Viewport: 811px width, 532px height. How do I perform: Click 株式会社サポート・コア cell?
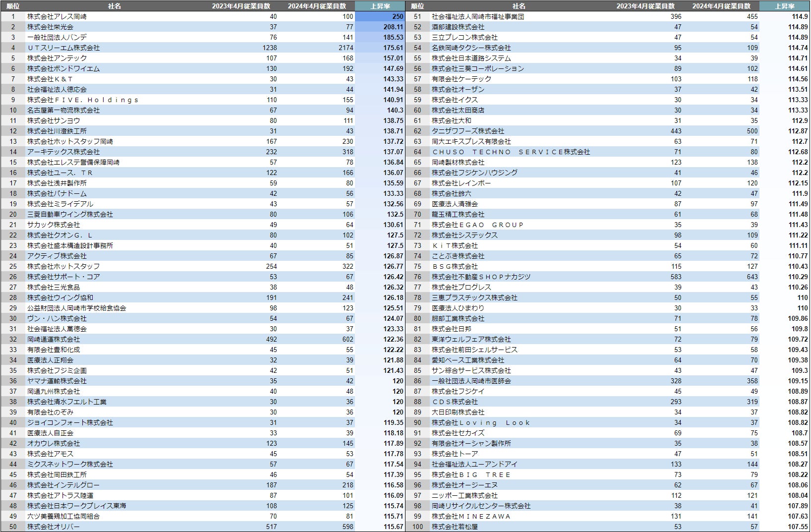[x=63, y=277]
